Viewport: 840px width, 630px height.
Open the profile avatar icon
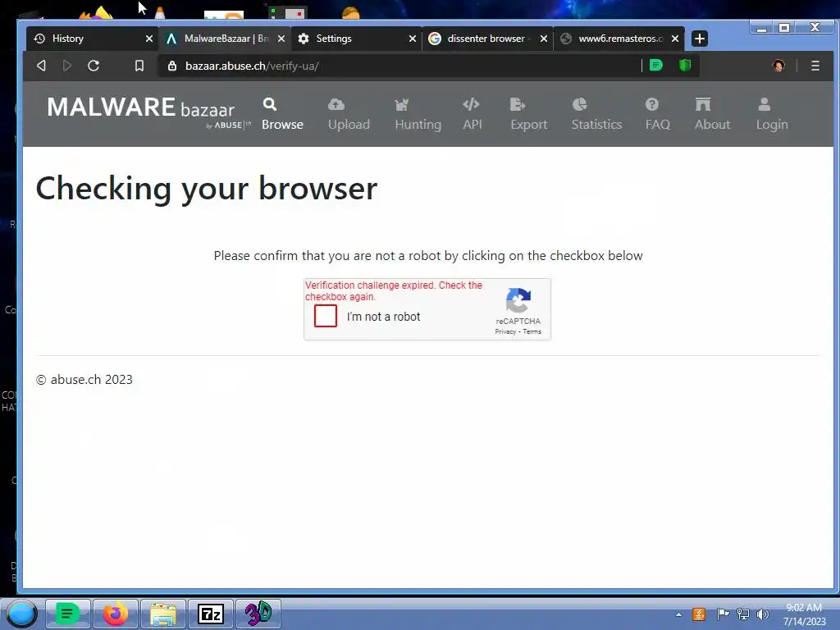point(778,66)
